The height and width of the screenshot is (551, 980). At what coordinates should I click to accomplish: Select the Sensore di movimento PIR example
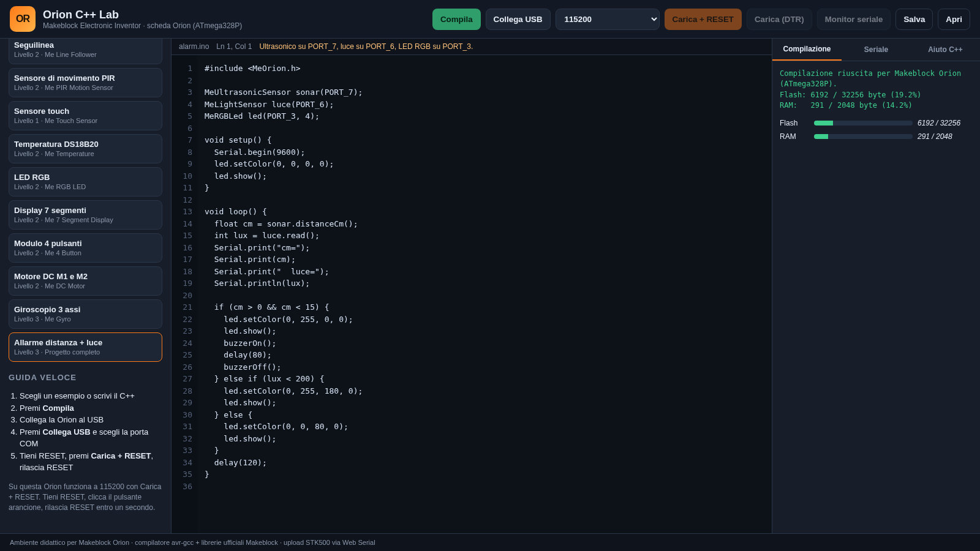coord(85,83)
